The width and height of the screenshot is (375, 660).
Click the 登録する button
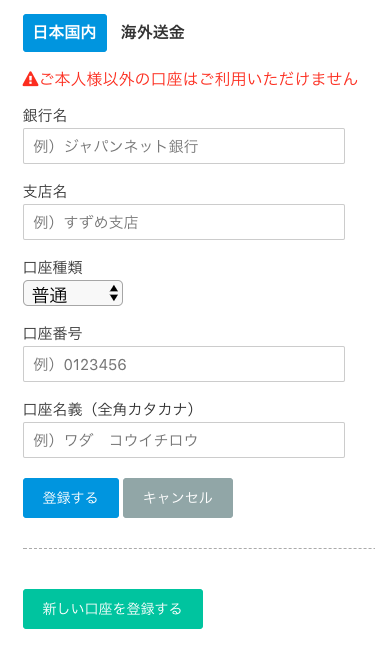[x=71, y=498]
